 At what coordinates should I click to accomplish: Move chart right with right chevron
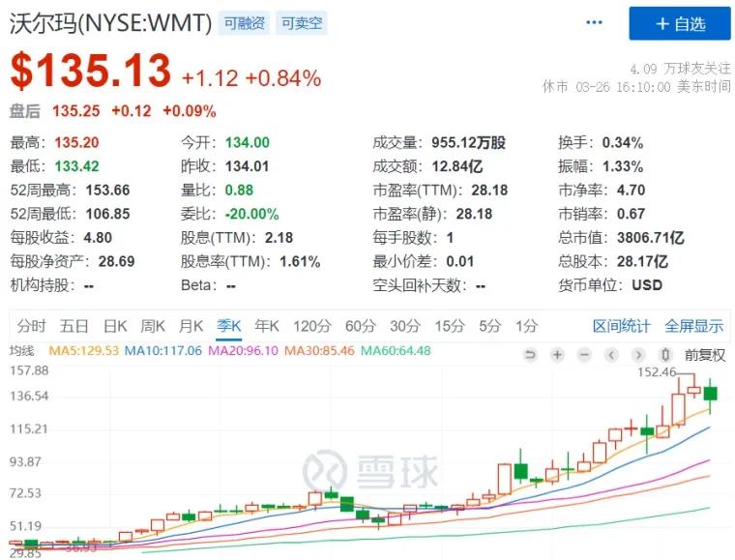tap(638, 355)
